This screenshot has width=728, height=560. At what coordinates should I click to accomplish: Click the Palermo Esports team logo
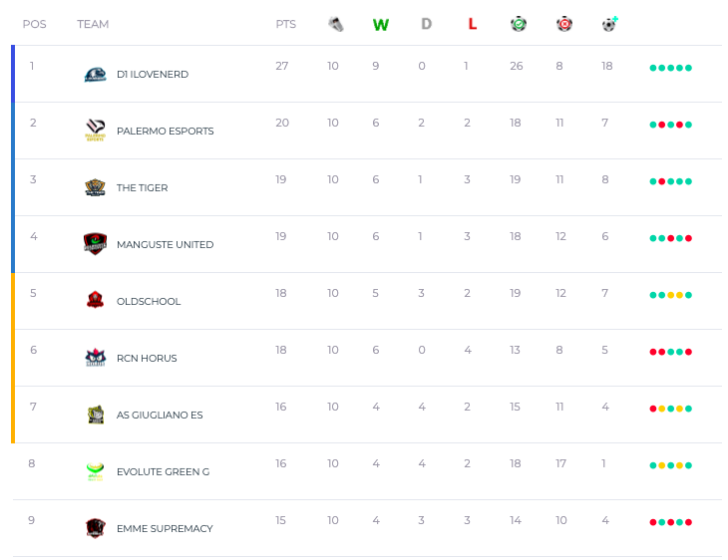[x=95, y=131]
